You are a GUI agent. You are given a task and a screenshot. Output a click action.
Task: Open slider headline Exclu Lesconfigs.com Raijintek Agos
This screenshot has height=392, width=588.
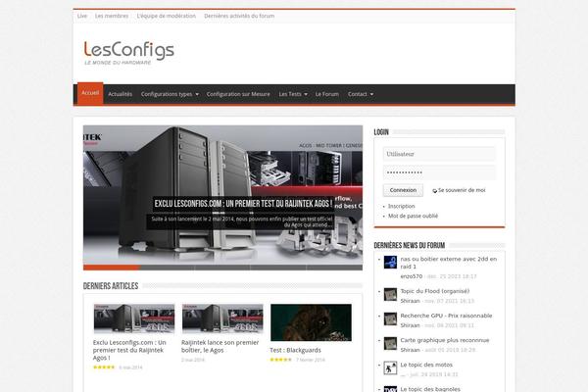pyautogui.click(x=243, y=204)
